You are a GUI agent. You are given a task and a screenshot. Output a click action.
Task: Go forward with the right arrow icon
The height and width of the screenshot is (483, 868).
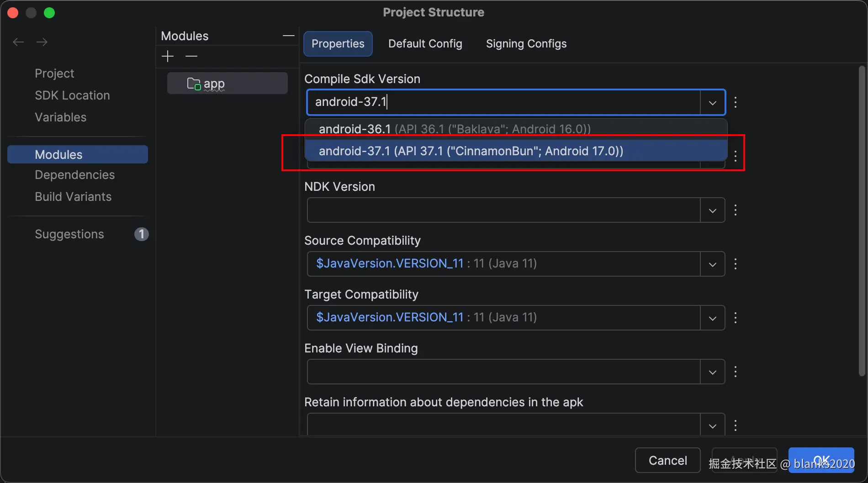[42, 42]
